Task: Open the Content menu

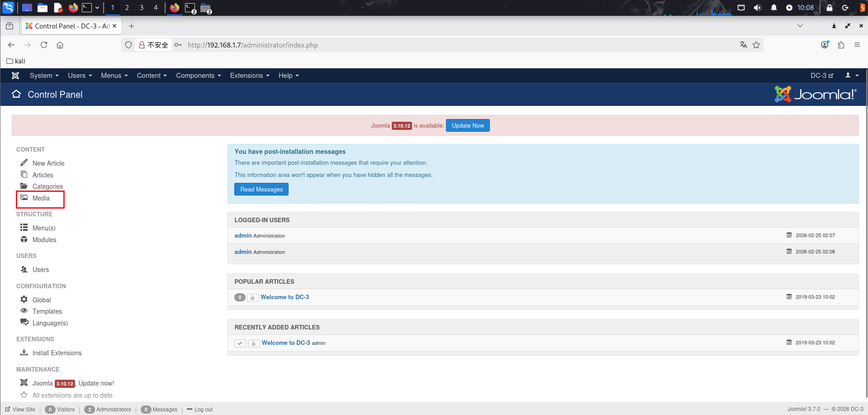Action: 152,76
